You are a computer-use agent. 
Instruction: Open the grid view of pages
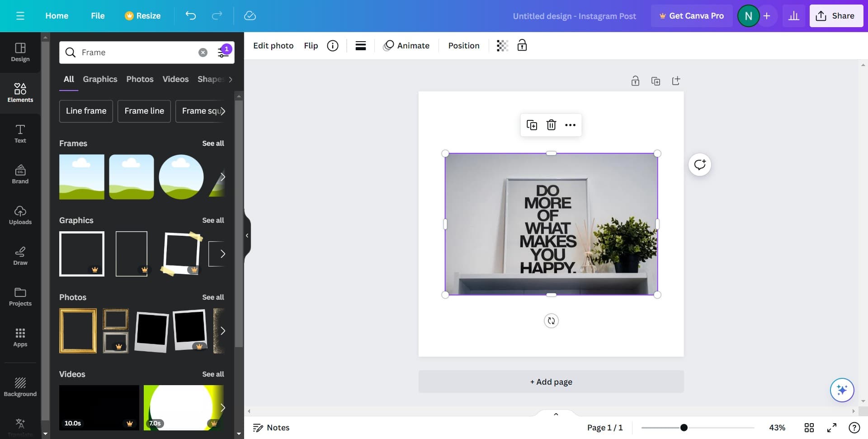coord(809,428)
